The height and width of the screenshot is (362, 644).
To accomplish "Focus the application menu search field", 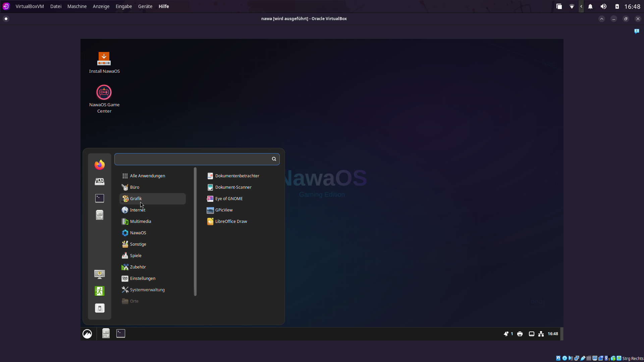I will [193, 159].
